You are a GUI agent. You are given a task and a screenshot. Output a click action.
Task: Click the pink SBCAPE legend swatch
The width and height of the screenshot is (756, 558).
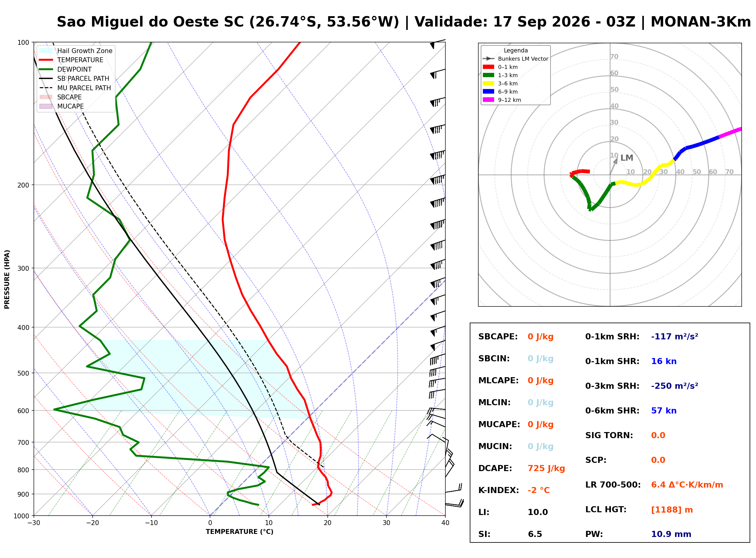pos(46,97)
